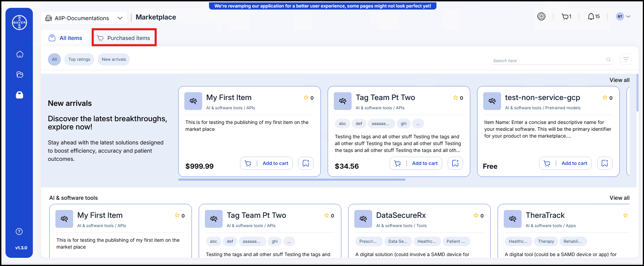644x266 pixels.
Task: Add test-non-service-gcp to cart
Action: coord(565,163)
